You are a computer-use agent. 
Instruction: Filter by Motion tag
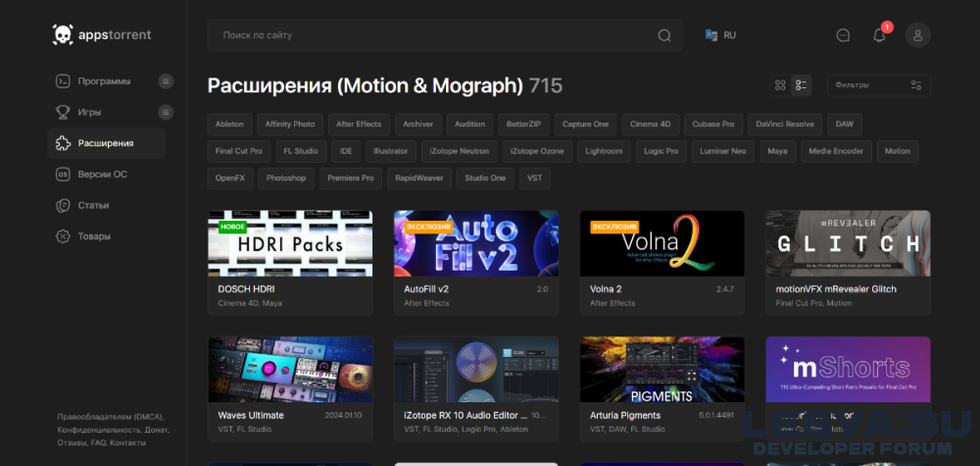click(x=898, y=151)
